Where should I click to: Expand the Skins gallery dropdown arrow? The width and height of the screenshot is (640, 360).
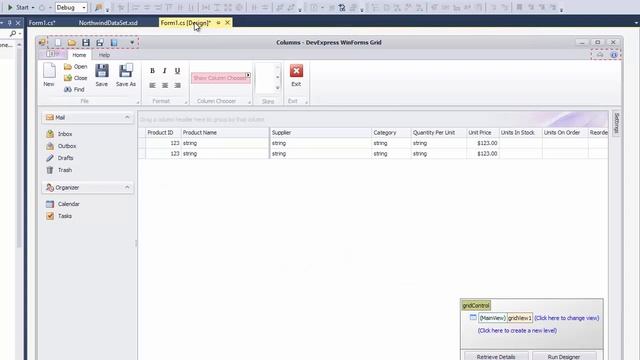pyautogui.click(x=278, y=88)
